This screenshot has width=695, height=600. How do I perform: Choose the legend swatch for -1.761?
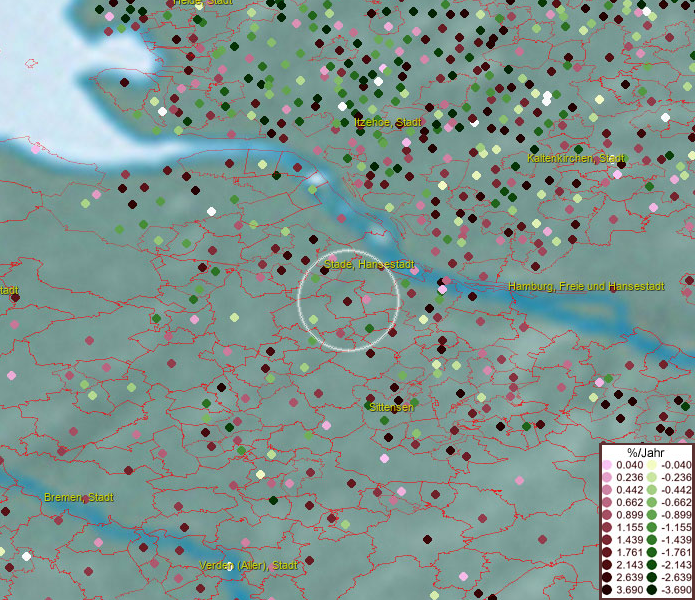(652, 553)
